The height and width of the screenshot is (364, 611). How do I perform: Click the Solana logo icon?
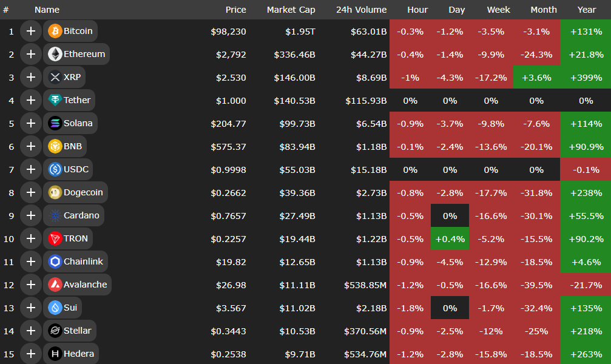click(55, 123)
